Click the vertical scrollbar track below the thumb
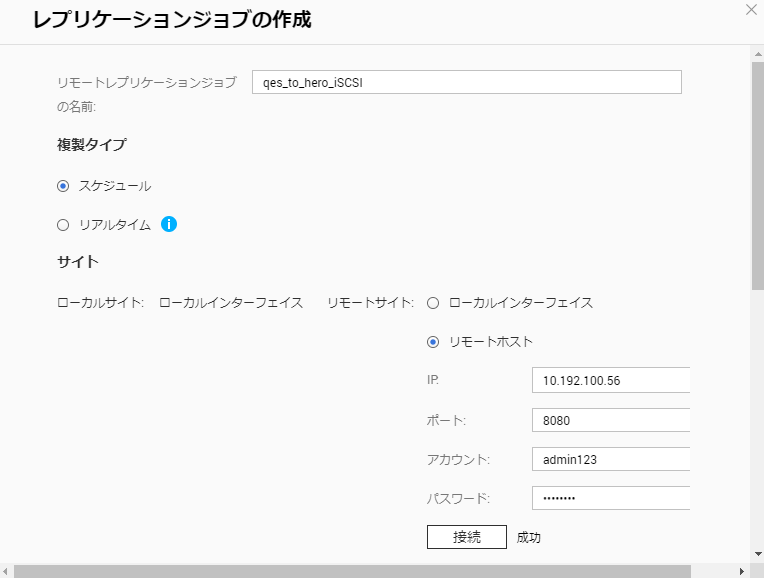Screen dimensions: 764x578 click(757, 420)
